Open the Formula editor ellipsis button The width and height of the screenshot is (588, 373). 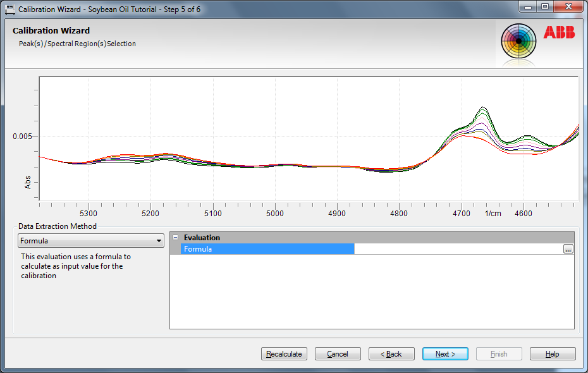[568, 249]
